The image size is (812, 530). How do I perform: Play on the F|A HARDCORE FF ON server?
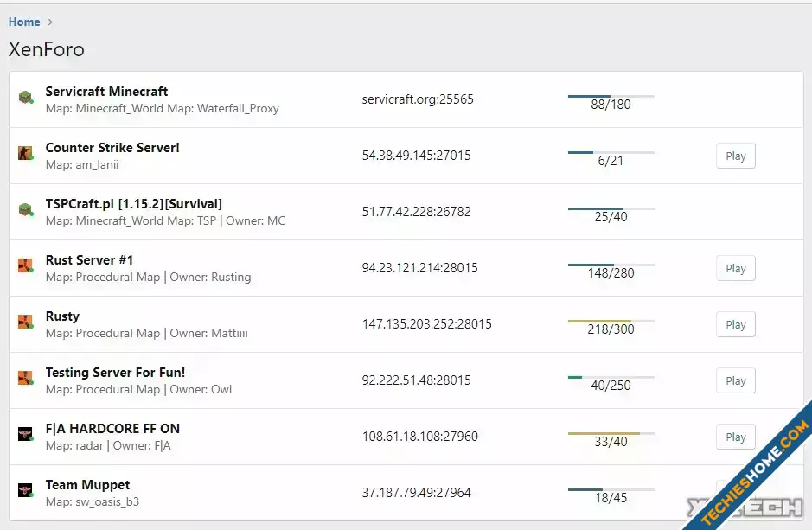pos(735,437)
